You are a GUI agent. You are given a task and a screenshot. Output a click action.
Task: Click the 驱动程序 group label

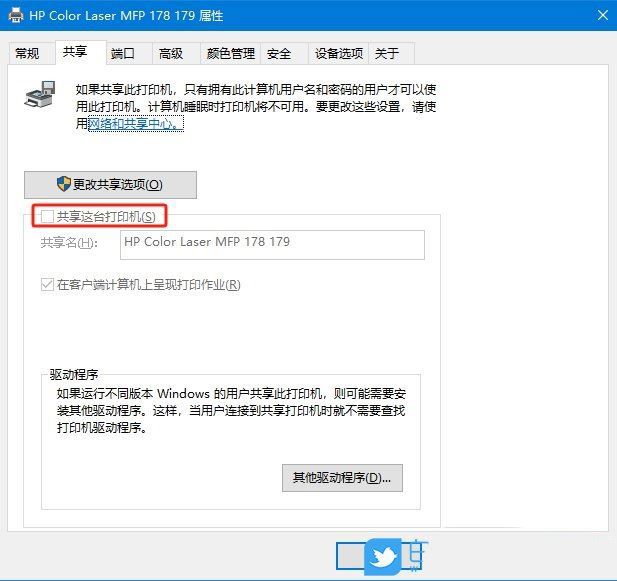(74, 374)
